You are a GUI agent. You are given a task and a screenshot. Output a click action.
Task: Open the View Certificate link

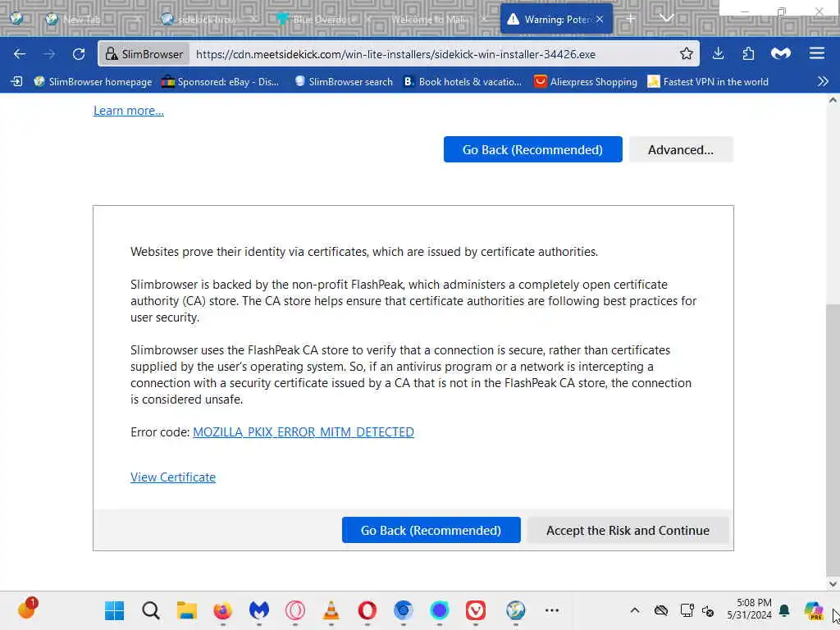coord(173,477)
